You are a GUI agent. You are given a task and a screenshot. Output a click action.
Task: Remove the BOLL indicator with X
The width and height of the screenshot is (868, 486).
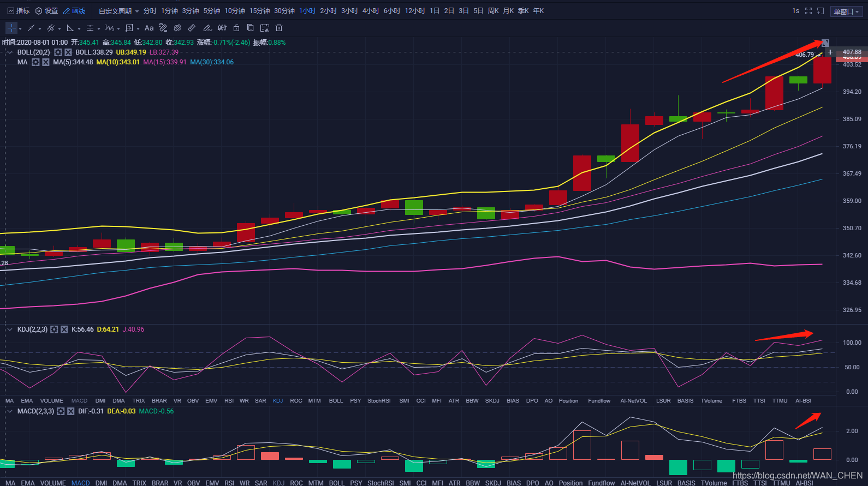coord(68,52)
